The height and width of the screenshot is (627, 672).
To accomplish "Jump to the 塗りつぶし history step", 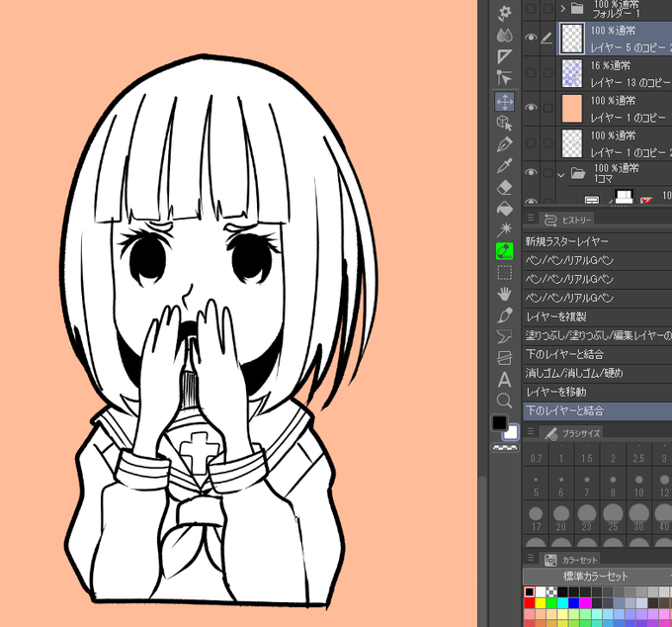I will click(598, 335).
